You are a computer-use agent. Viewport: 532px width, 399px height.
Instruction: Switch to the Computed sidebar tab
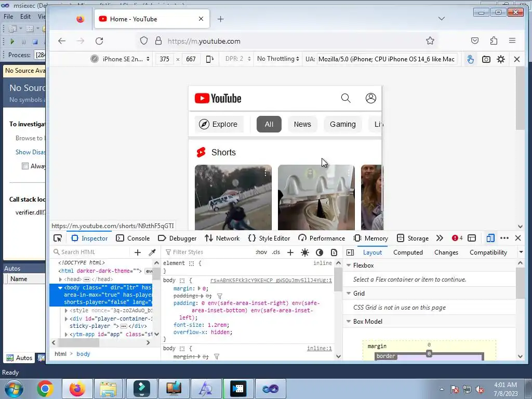click(408, 252)
